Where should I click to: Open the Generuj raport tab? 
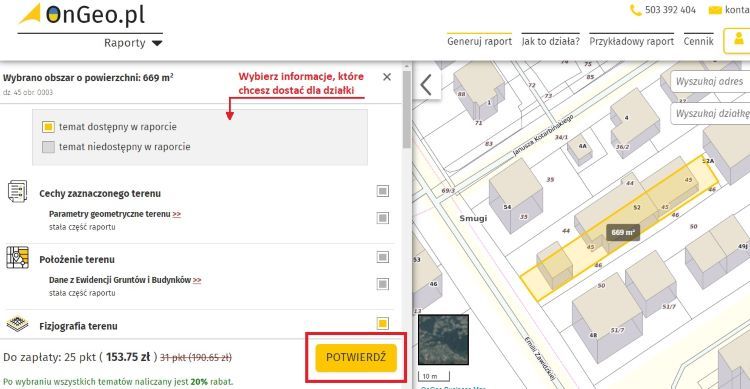tap(479, 41)
